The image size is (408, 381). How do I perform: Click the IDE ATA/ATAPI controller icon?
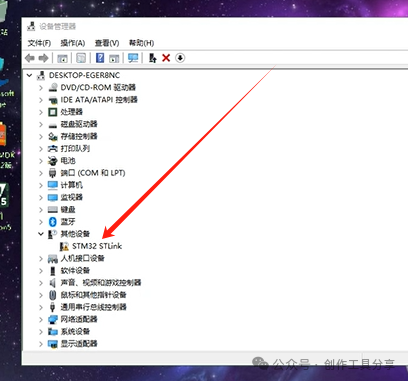(53, 100)
